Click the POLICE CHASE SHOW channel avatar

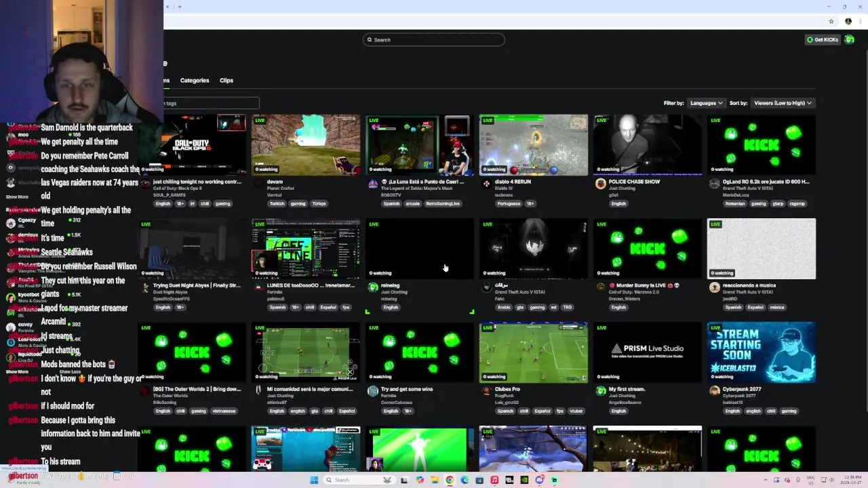coord(600,184)
